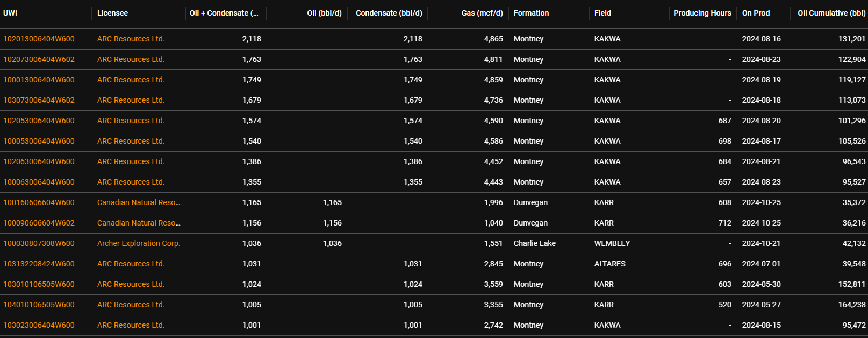Screen dimensions: 868x338
Task: Select producing hours value 687
Action: pyautogui.click(x=725, y=121)
